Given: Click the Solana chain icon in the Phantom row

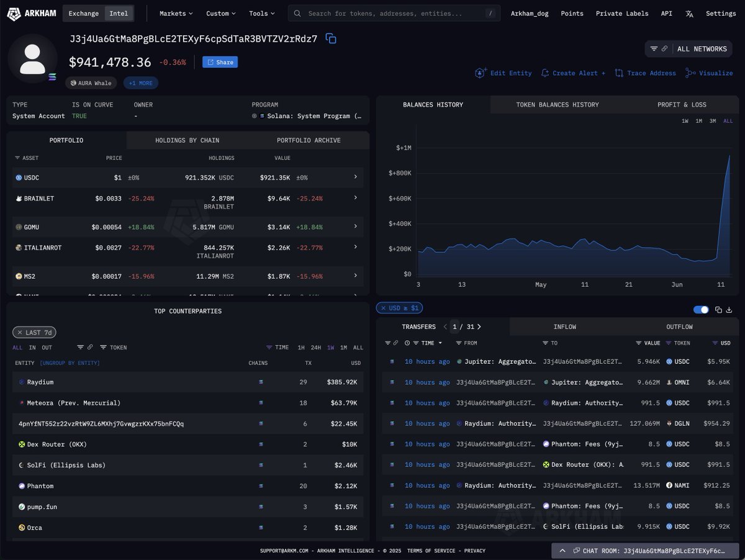Looking at the screenshot, I should 261,486.
